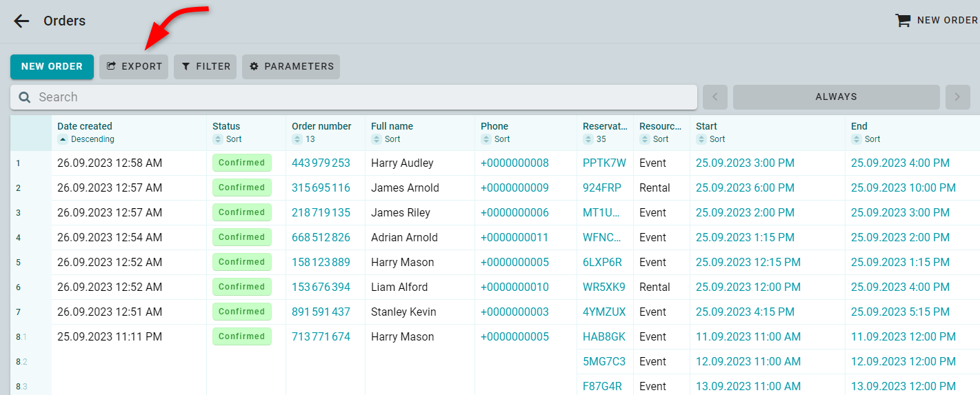Toggle sort icon under Full name column
980x395 pixels.
pos(376,139)
